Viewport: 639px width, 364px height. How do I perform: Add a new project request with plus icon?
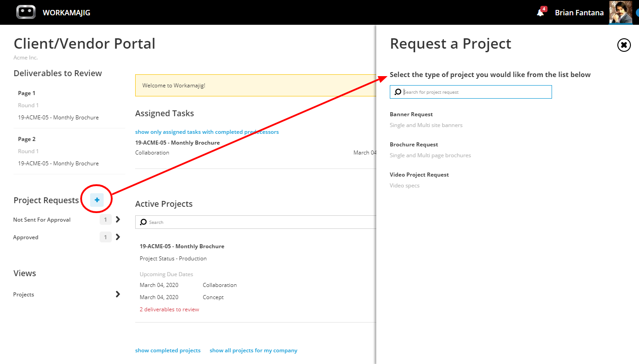click(97, 200)
